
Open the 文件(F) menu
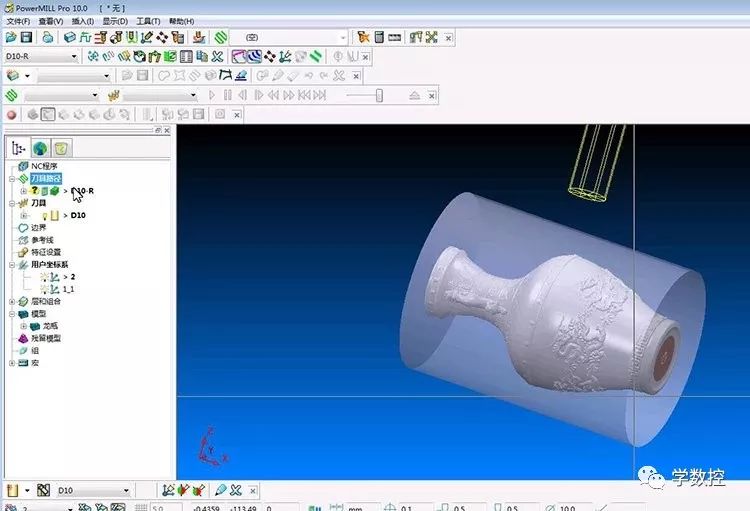[x=19, y=21]
